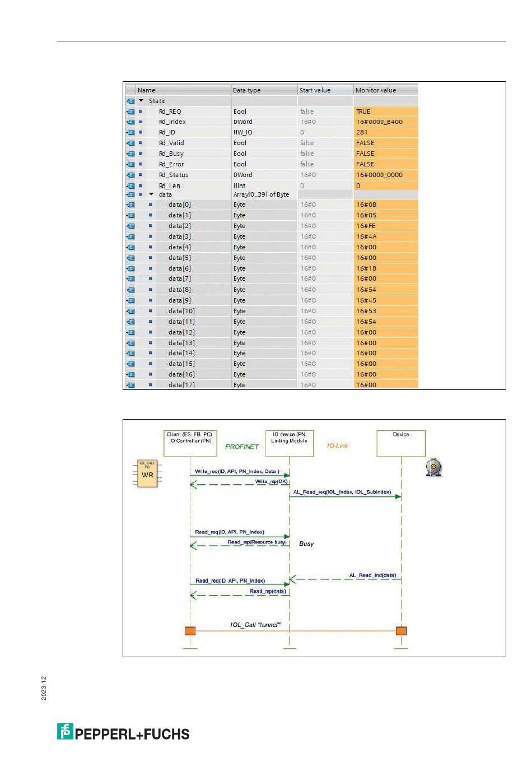Click the orange tunnel endpoint on the client lifeline
Image resolution: width=532 pixels, height=762 pixels.
coord(190,631)
